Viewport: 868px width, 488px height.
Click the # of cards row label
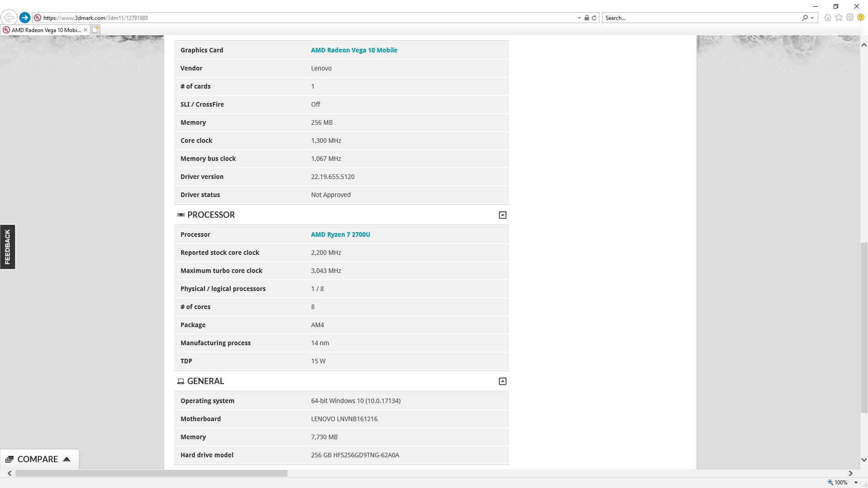195,86
